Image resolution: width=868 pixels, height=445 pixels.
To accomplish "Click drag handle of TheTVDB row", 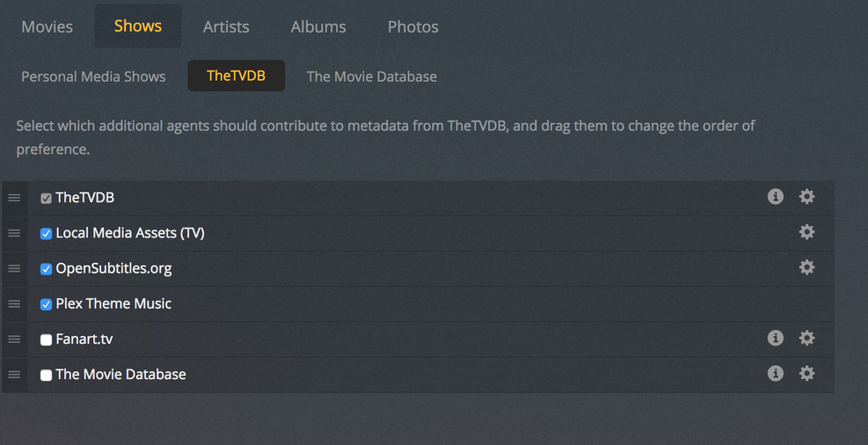I will (x=14, y=198).
